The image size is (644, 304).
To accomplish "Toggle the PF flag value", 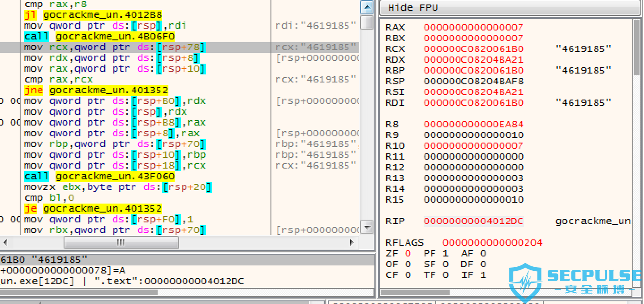I will [x=445, y=253].
